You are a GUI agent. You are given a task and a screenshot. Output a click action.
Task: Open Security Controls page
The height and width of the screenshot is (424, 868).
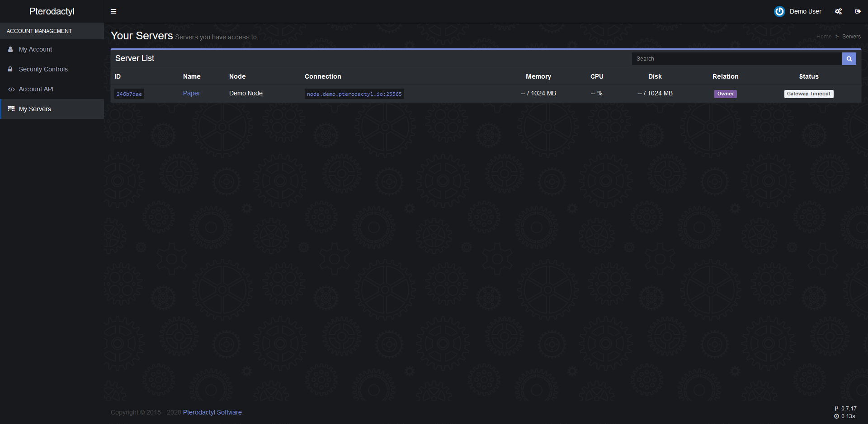pyautogui.click(x=52, y=69)
